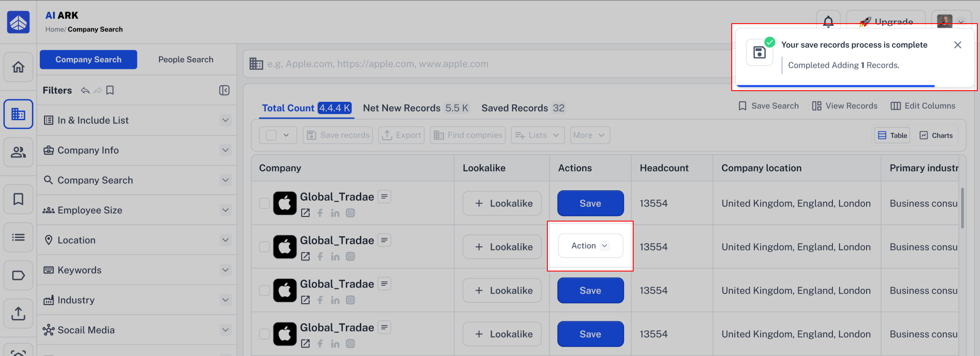Screen dimensions: 980x356
Task: Switch to Charts view
Action: (936, 135)
